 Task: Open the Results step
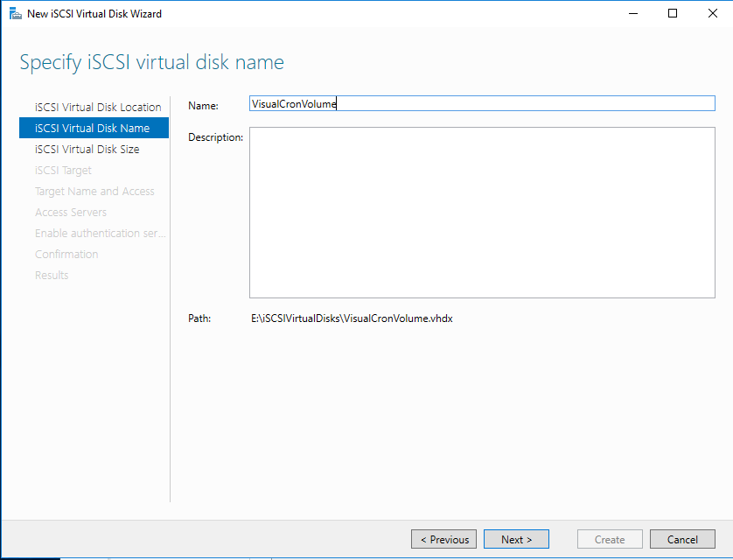[52, 275]
